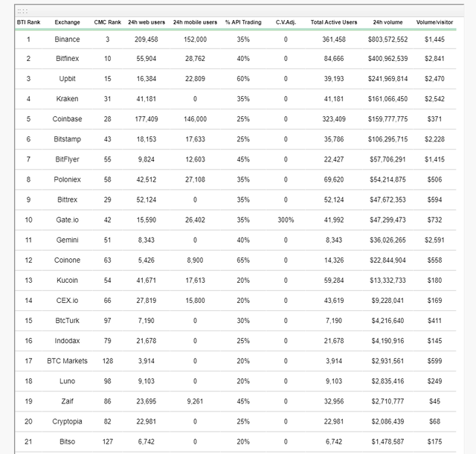Select the Bitso row at bottom

[x=236, y=441]
